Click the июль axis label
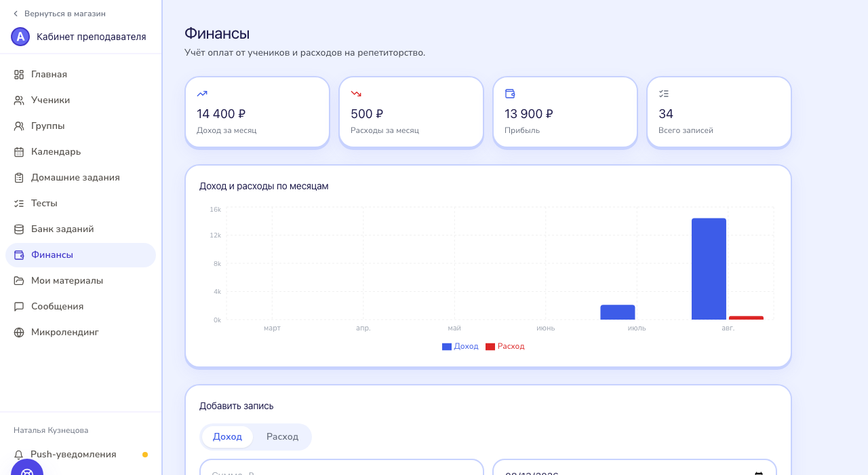The height and width of the screenshot is (475, 868). (637, 328)
